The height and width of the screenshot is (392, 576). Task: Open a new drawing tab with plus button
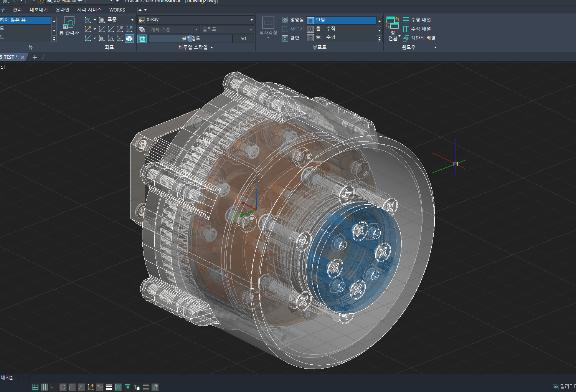tap(35, 57)
